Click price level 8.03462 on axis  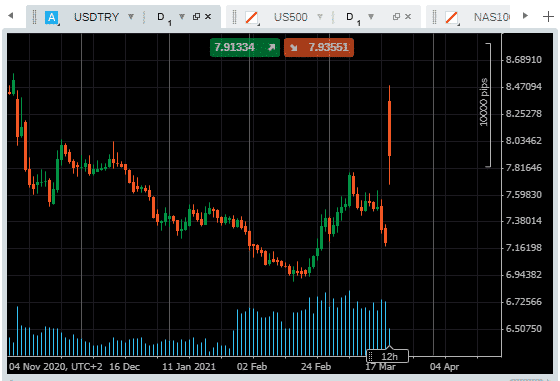[x=524, y=141]
